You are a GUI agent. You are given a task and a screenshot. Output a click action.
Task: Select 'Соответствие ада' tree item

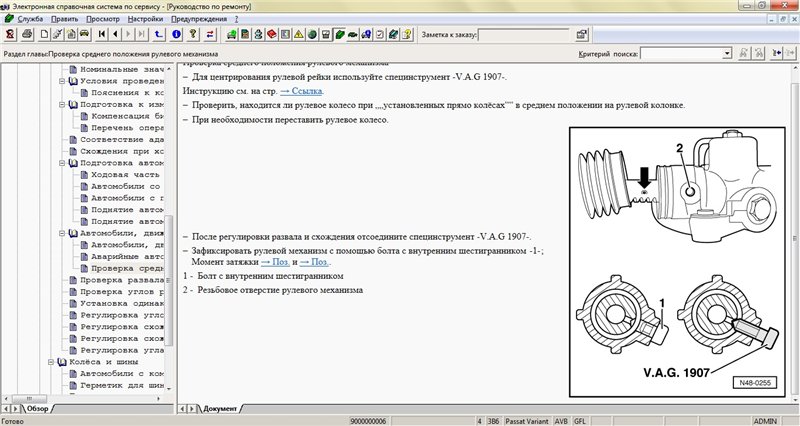point(122,140)
